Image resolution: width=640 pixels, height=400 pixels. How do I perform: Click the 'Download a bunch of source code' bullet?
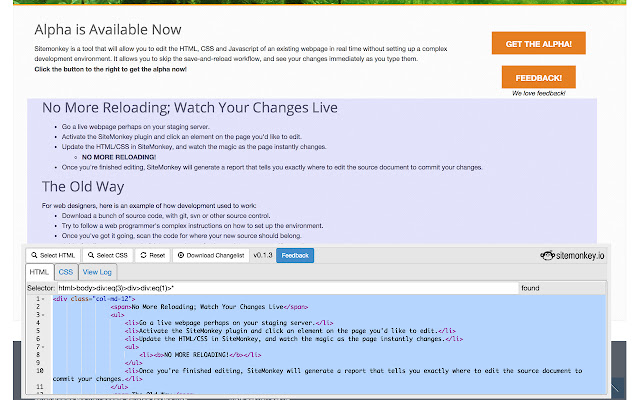click(166, 216)
